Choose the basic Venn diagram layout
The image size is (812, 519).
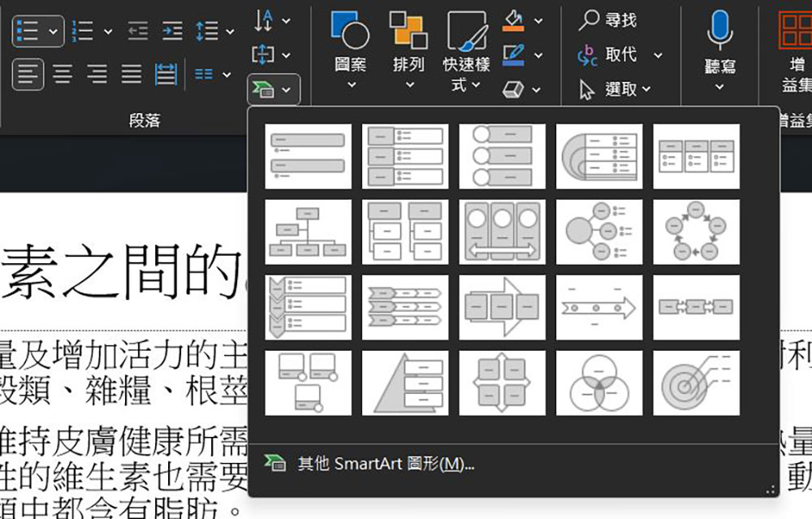598,383
